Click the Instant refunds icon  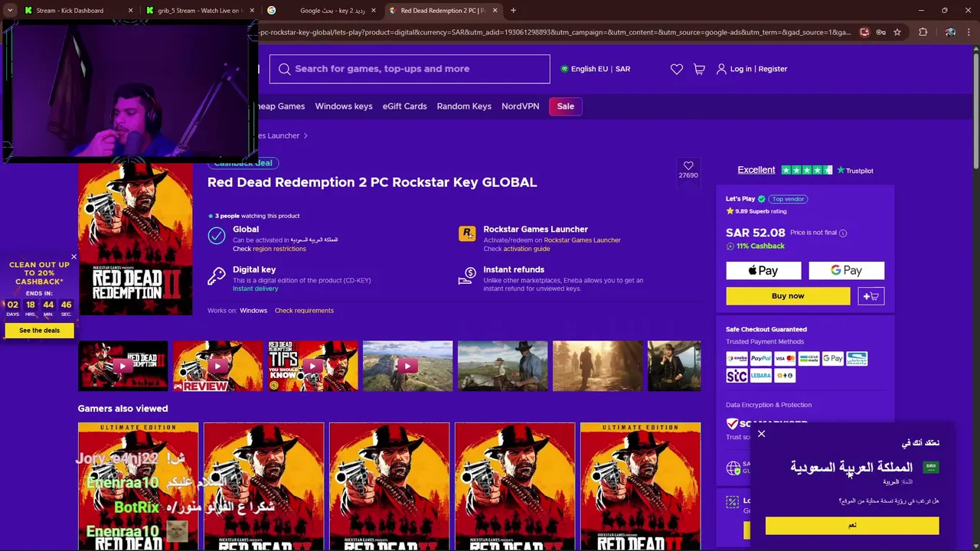tap(467, 276)
